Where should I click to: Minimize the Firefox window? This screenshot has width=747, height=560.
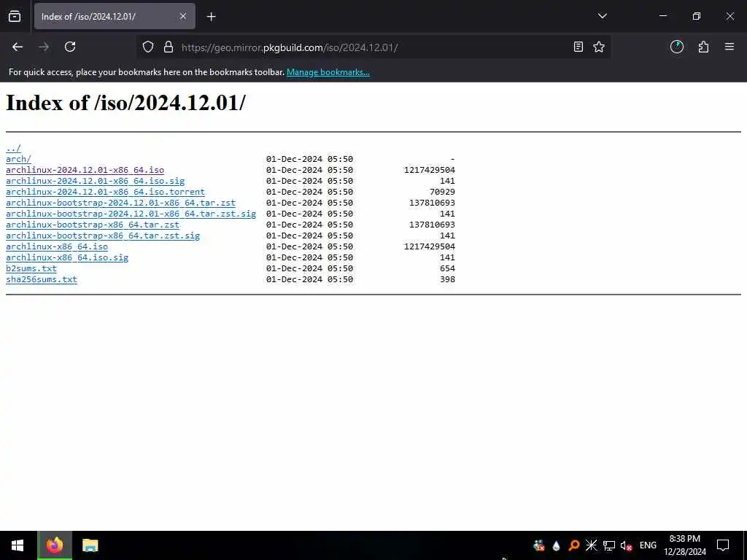tap(662, 16)
